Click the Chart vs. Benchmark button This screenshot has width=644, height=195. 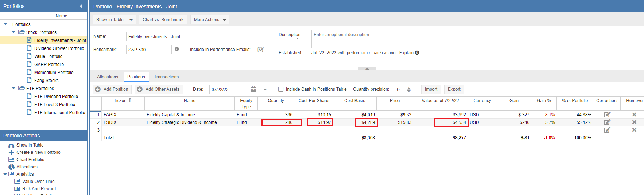[163, 20]
